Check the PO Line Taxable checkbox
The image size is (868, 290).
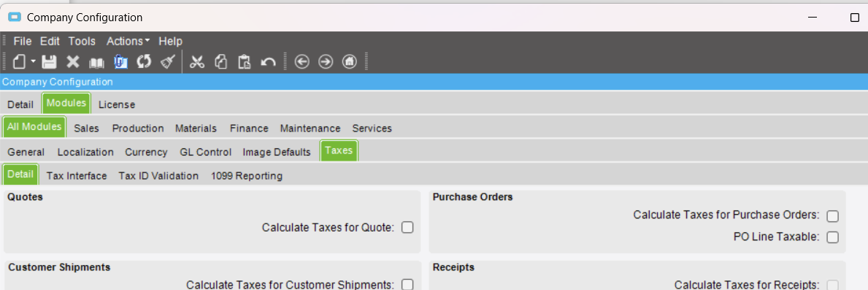coord(832,237)
